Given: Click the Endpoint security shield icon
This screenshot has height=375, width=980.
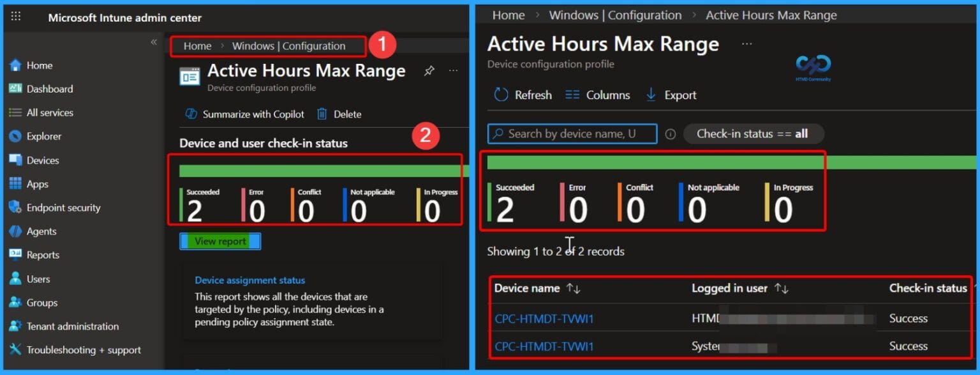Looking at the screenshot, I should coord(15,208).
